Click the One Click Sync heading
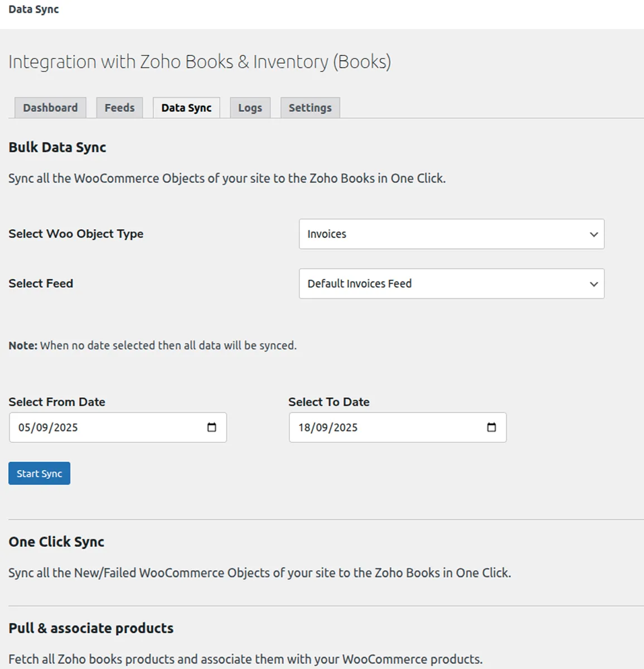Image resolution: width=644 pixels, height=669 pixels. (x=56, y=542)
